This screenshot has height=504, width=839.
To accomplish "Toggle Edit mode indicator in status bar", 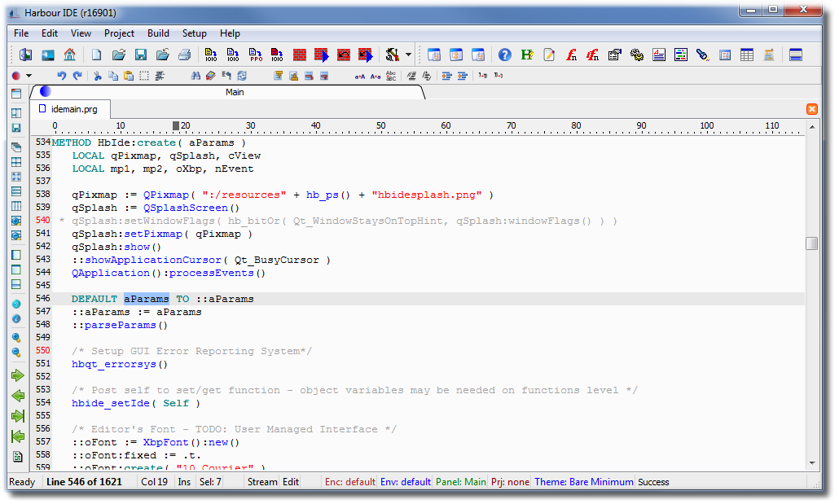I will point(291,482).
